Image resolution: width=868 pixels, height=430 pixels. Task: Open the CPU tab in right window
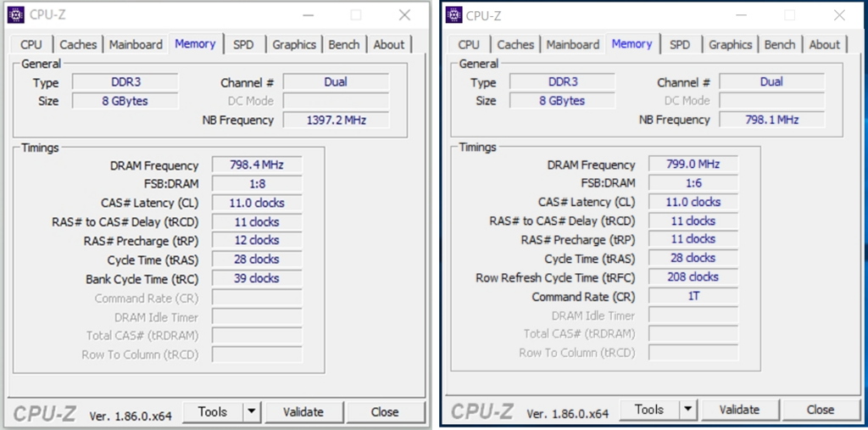coord(469,45)
